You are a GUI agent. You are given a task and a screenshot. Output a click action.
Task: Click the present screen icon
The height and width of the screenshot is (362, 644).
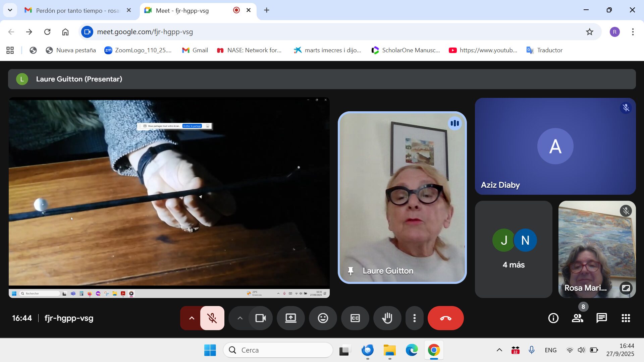[x=290, y=318]
